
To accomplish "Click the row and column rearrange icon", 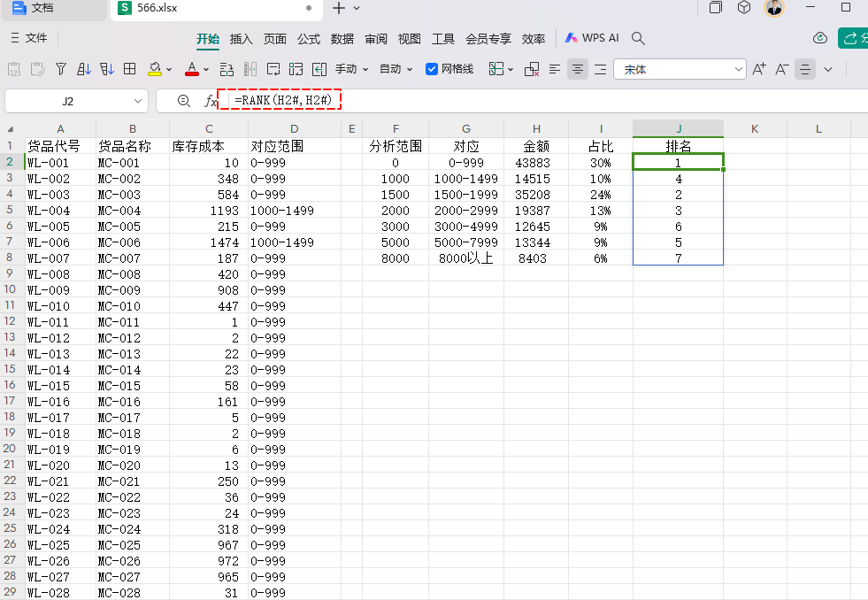I will click(227, 69).
